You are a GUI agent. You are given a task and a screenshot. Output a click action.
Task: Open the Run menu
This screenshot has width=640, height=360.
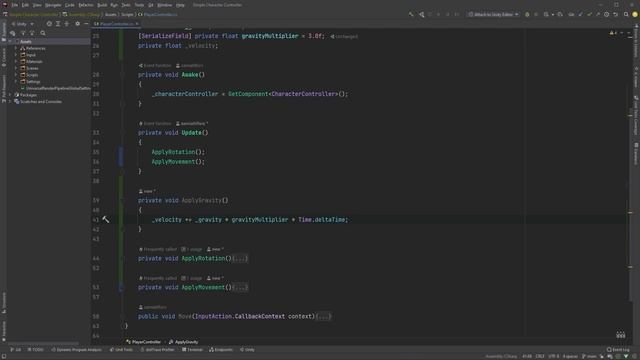(x=114, y=5)
